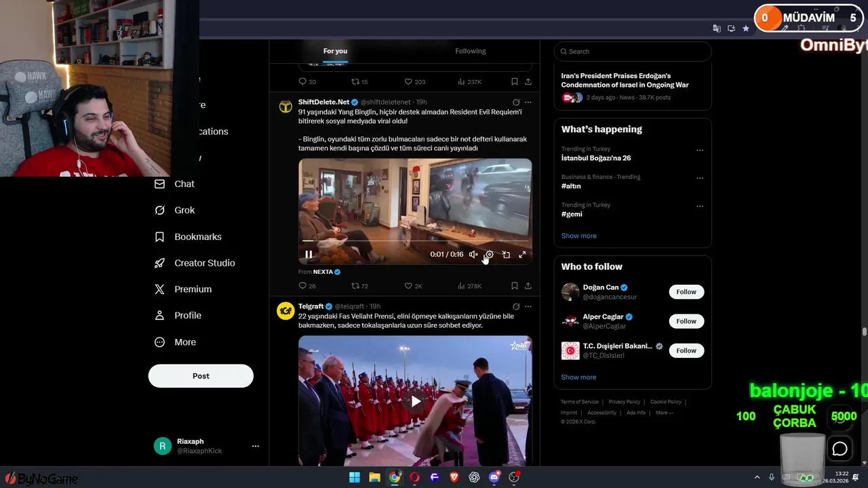Open the Terms of Service link

pos(580,402)
